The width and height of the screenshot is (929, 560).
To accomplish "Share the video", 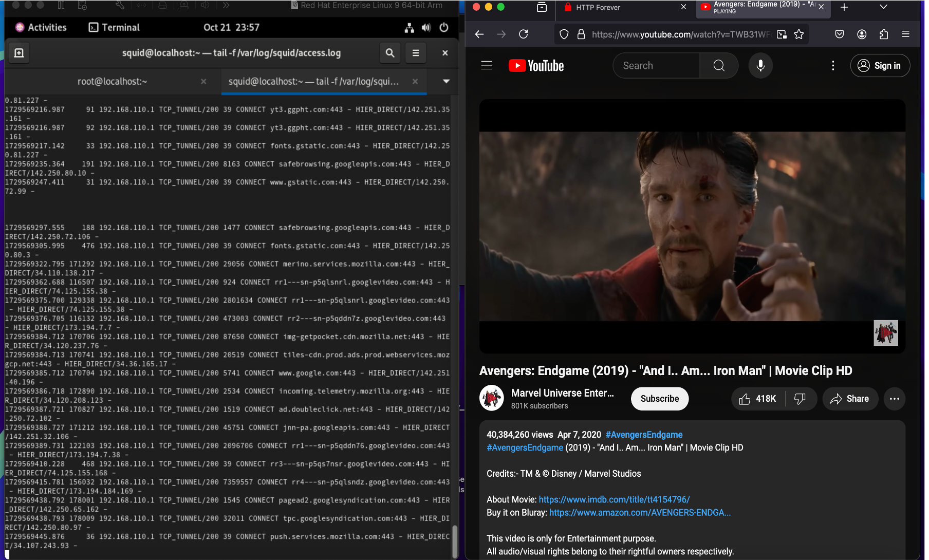I will pyautogui.click(x=849, y=399).
